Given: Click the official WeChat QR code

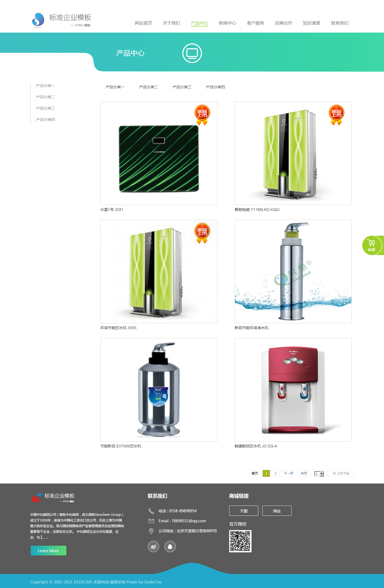Looking at the screenshot, I should pos(240,541).
